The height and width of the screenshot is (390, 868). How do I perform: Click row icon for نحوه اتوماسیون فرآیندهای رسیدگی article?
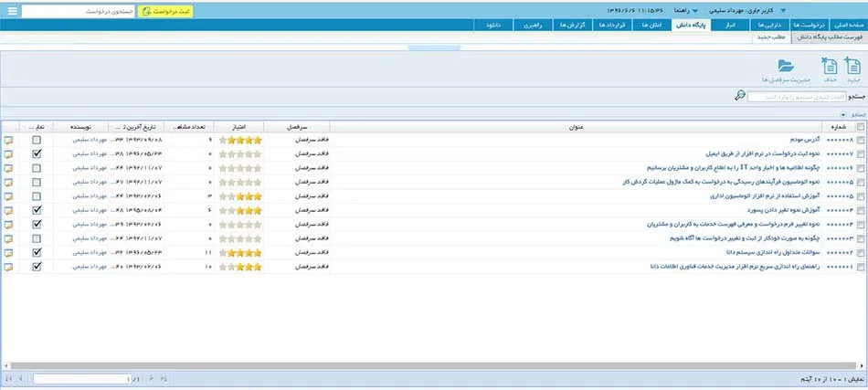pyautogui.click(x=8, y=182)
